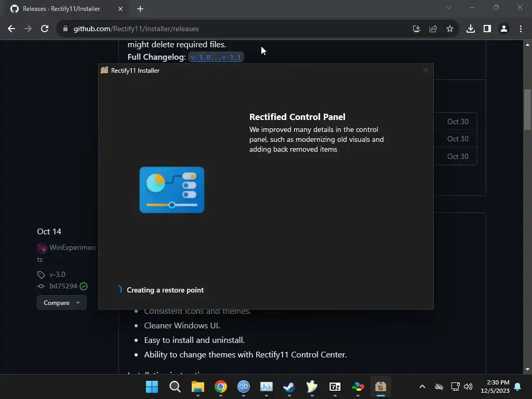View site security lock info
532x399 pixels.
coord(65,29)
